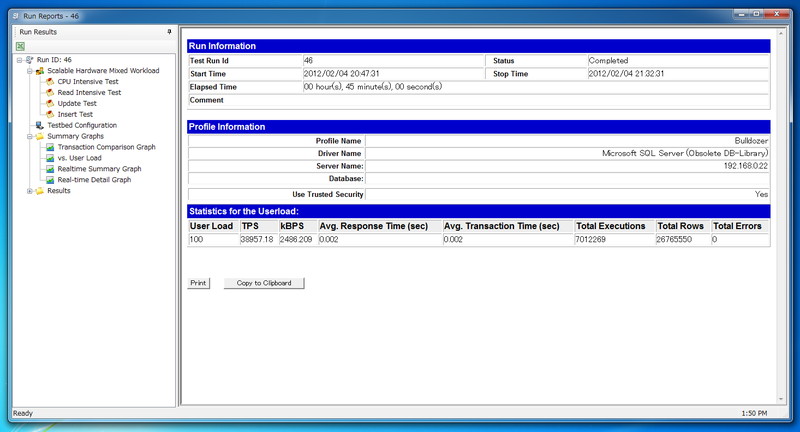800x432 pixels.
Task: Open the vs. User Load graph
Action: [79, 158]
